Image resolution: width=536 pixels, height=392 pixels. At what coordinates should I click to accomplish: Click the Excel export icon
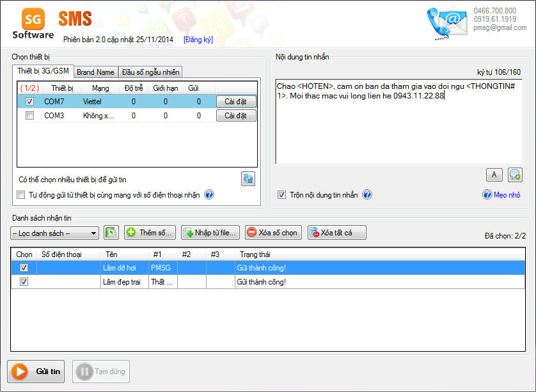coord(111,233)
